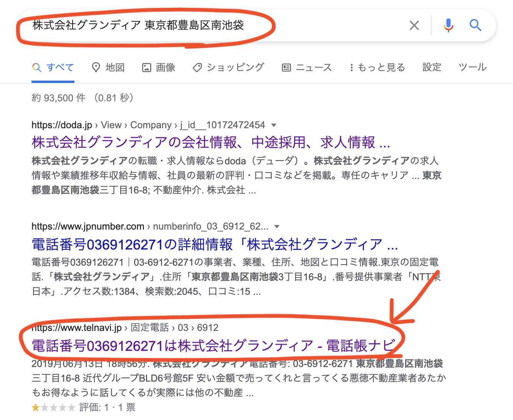The image size is (513, 420).
Task: Clear the search box with the X icon
Action: tap(414, 26)
